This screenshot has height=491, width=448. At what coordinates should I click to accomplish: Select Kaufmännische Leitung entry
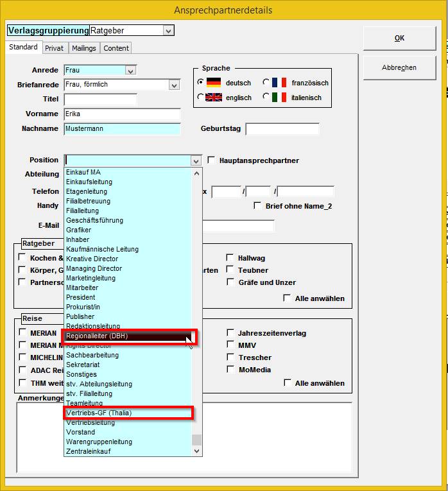[x=128, y=249]
